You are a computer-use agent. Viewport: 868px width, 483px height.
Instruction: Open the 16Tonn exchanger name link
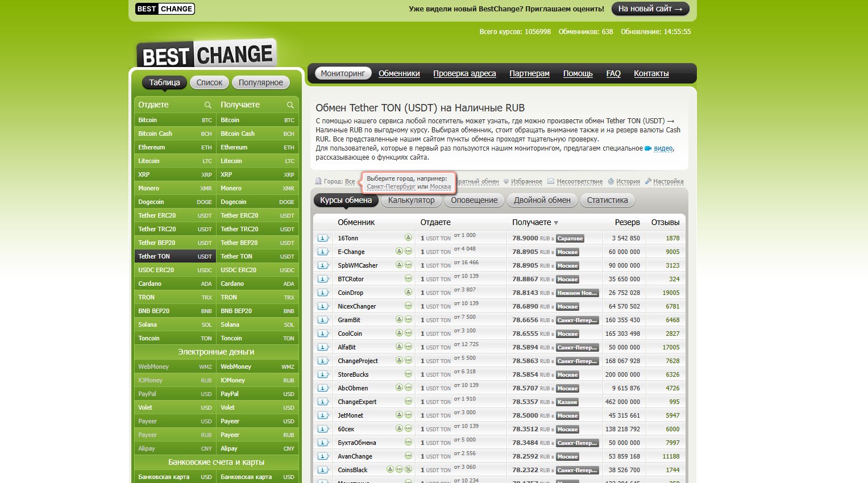(348, 238)
